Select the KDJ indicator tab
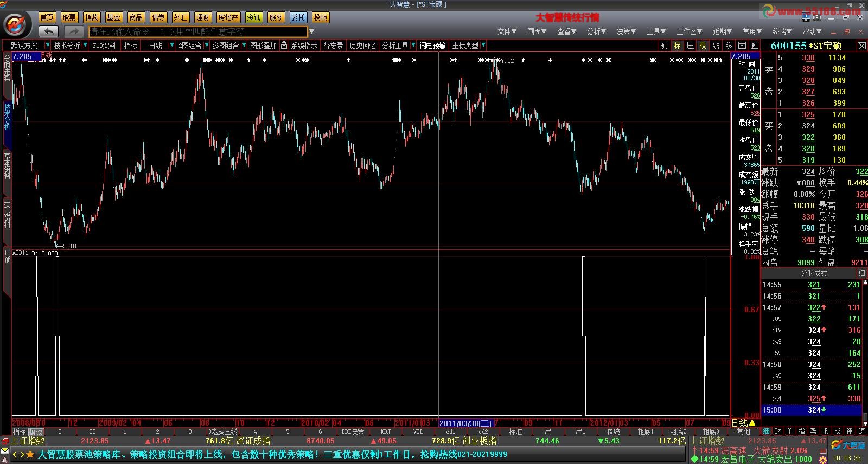868x464 pixels. (386, 431)
